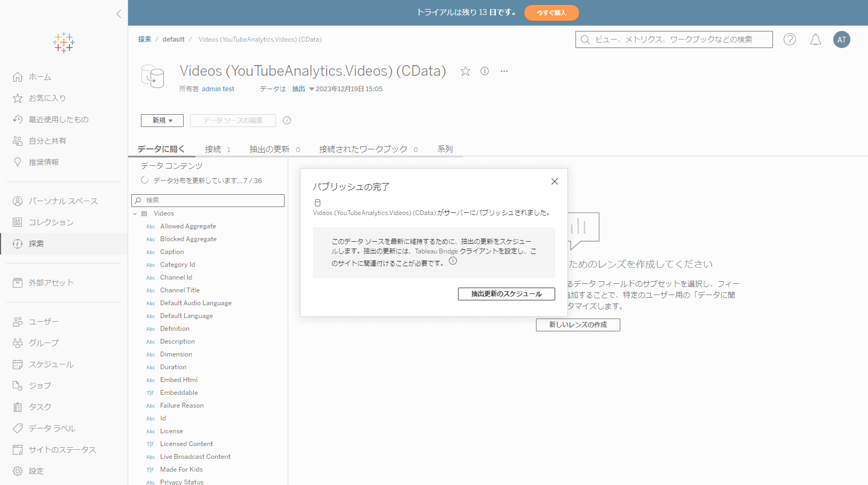
Task: Open more actions ellipsis menu
Action: [x=504, y=71]
